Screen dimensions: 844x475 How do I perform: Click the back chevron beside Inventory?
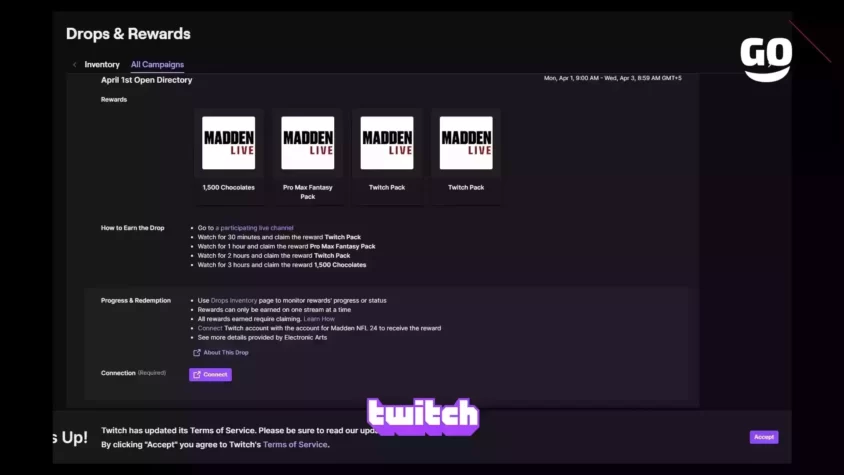pyautogui.click(x=74, y=65)
